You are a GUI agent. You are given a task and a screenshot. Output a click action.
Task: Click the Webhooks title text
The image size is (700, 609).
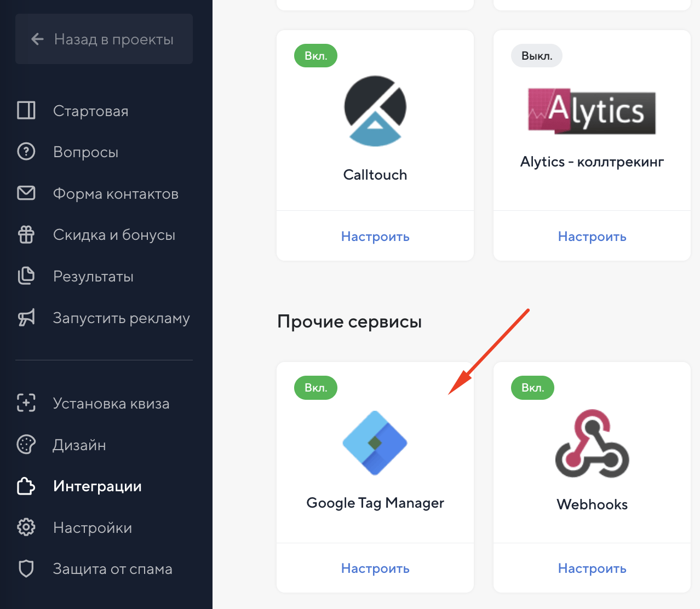point(592,504)
